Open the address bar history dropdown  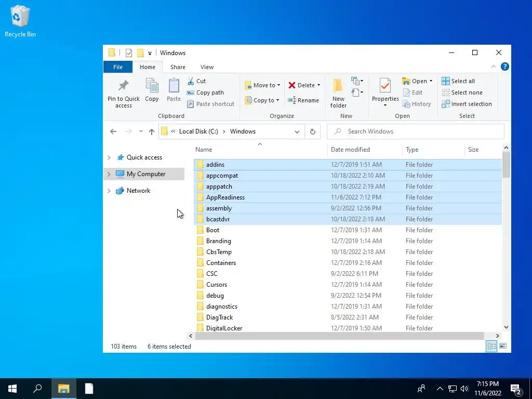(x=297, y=131)
